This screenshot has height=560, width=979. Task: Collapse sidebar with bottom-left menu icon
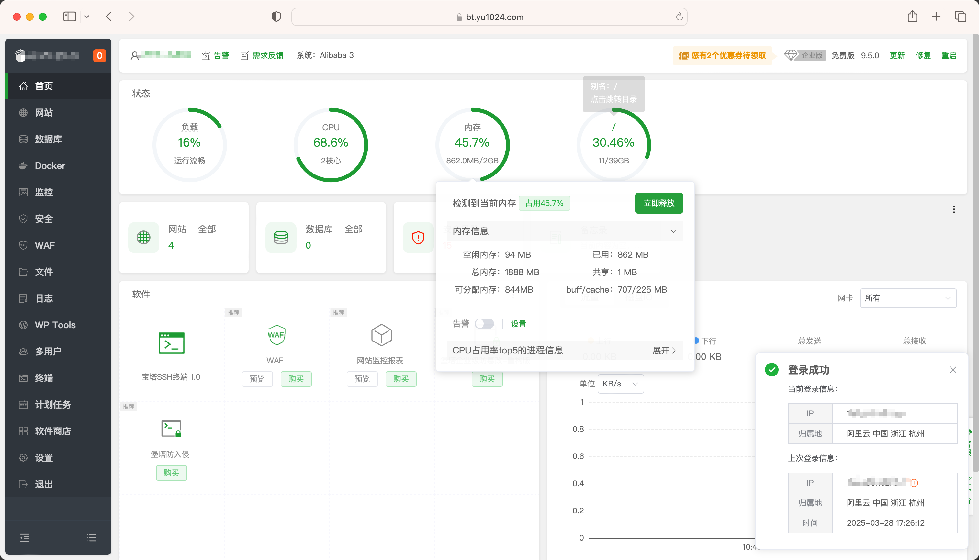(25, 537)
